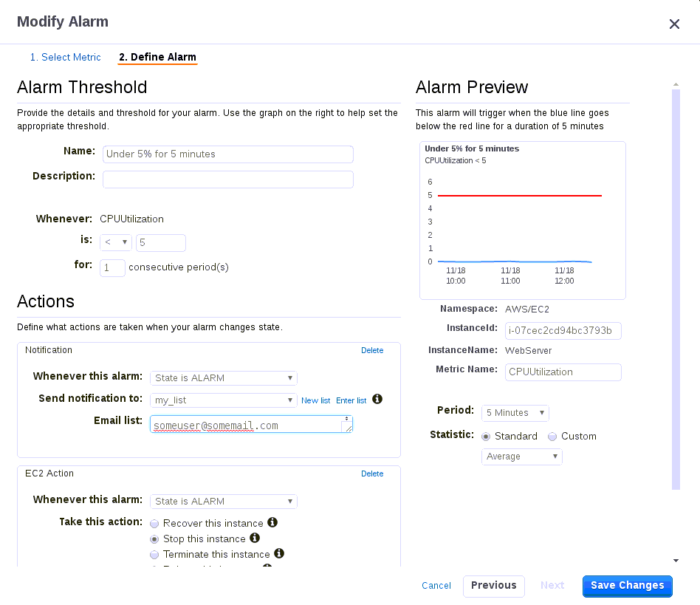Enable the Custom statistic option
Screen dimensions: 700x605
552,436
